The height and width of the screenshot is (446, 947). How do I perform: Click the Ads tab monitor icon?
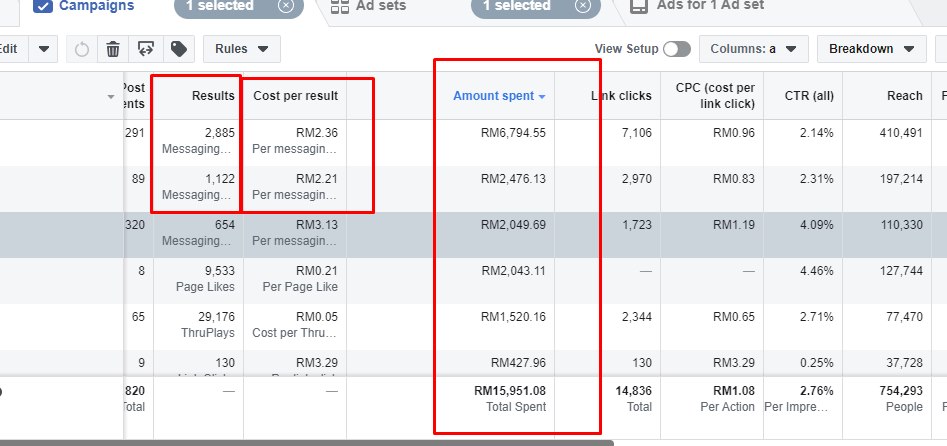pyautogui.click(x=639, y=6)
